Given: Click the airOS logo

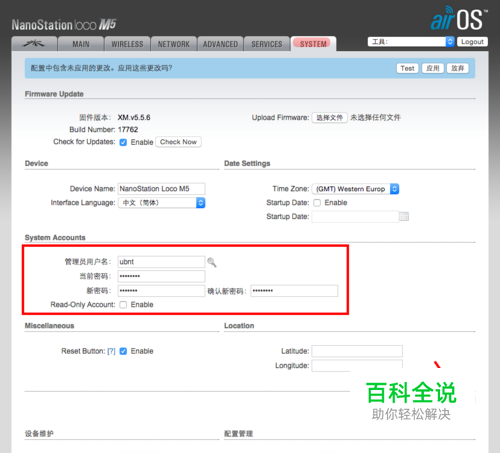Looking at the screenshot, I should (x=459, y=18).
